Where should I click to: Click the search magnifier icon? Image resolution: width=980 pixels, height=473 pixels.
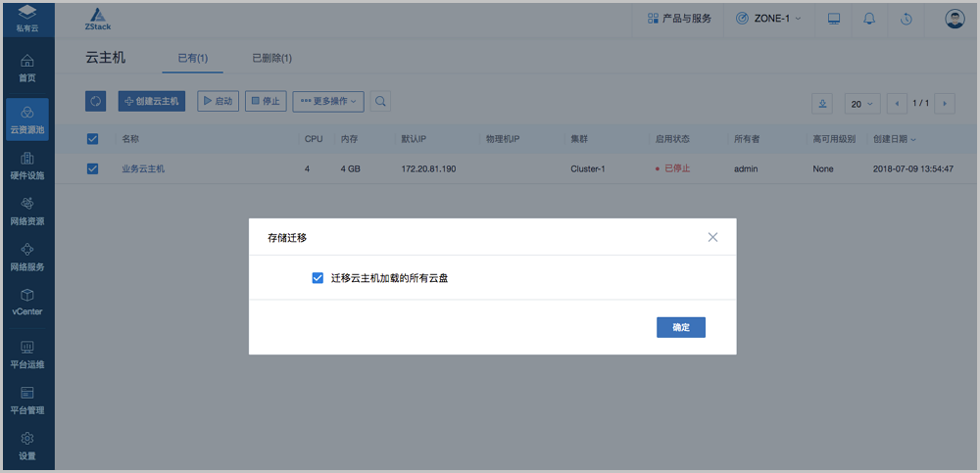click(x=380, y=101)
